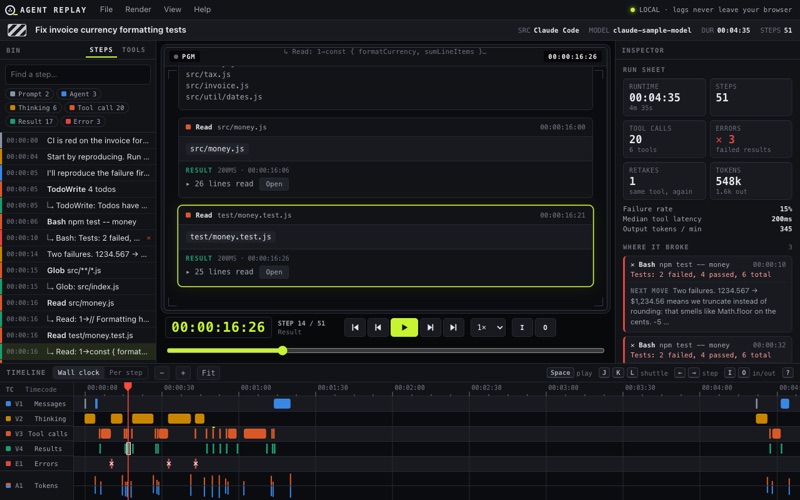Click the error x icon on Bash Tests row
Viewport: 800px width, 500px height.
pyautogui.click(x=148, y=238)
